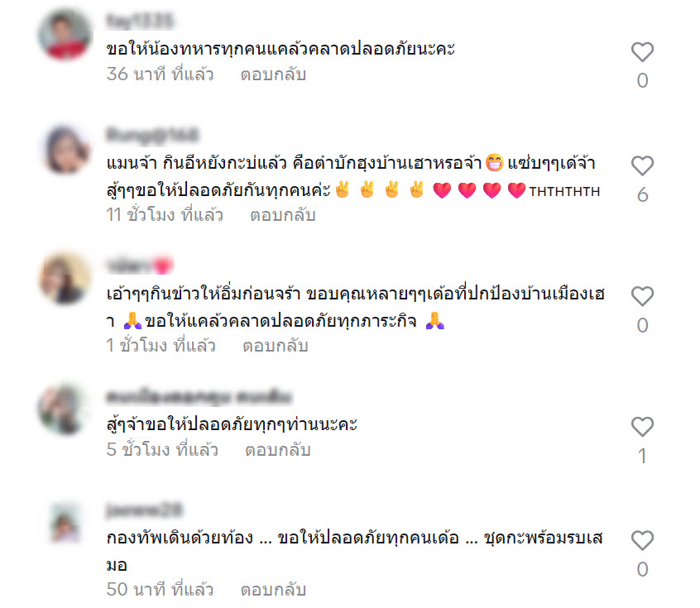Viewport: 700px width, 608px height.
Task: Open username above the six-like comment
Action: click(x=152, y=135)
